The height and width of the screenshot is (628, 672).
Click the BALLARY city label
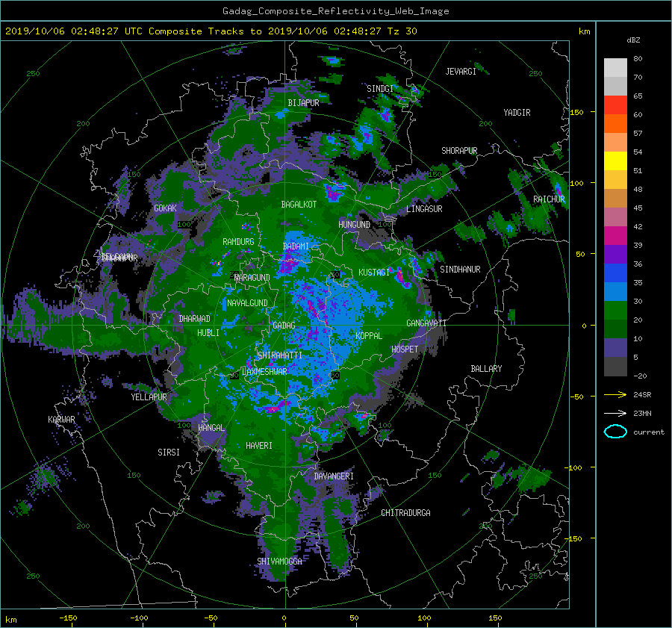pos(486,369)
